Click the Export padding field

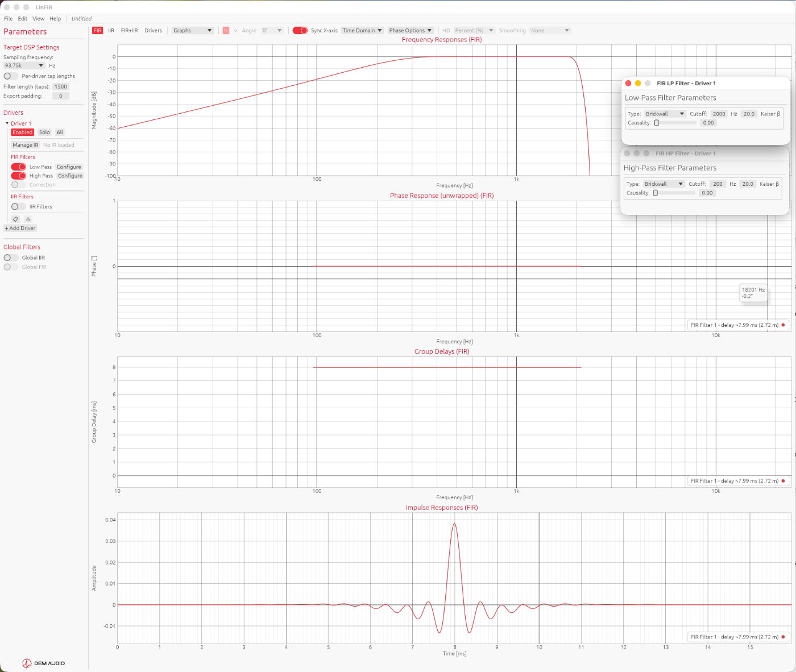(61, 96)
